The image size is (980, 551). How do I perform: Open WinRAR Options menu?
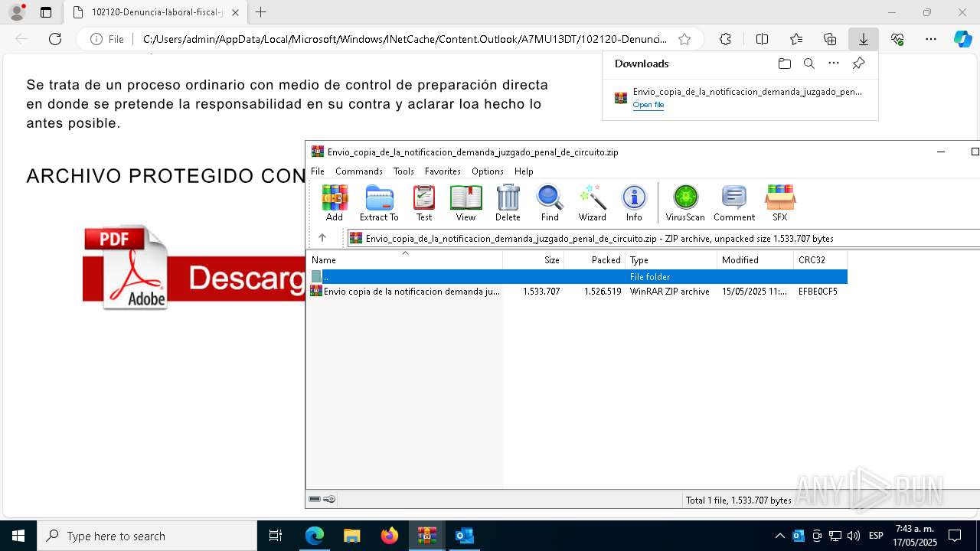487,171
